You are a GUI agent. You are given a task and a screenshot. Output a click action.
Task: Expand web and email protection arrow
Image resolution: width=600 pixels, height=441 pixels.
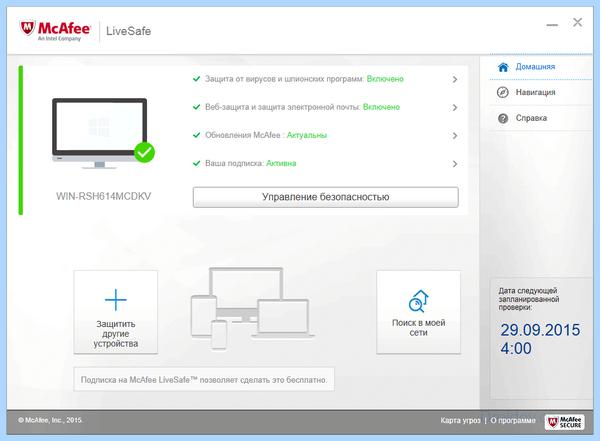click(x=455, y=108)
